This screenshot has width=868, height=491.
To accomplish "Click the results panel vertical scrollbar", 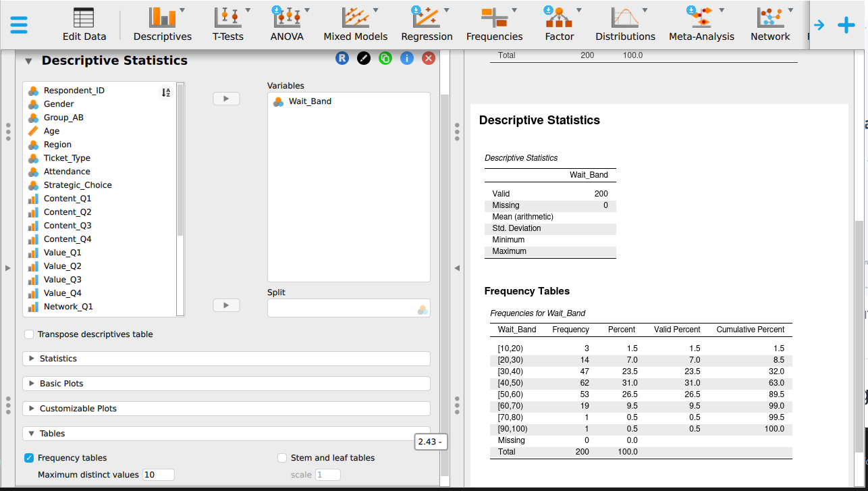I will tap(859, 336).
